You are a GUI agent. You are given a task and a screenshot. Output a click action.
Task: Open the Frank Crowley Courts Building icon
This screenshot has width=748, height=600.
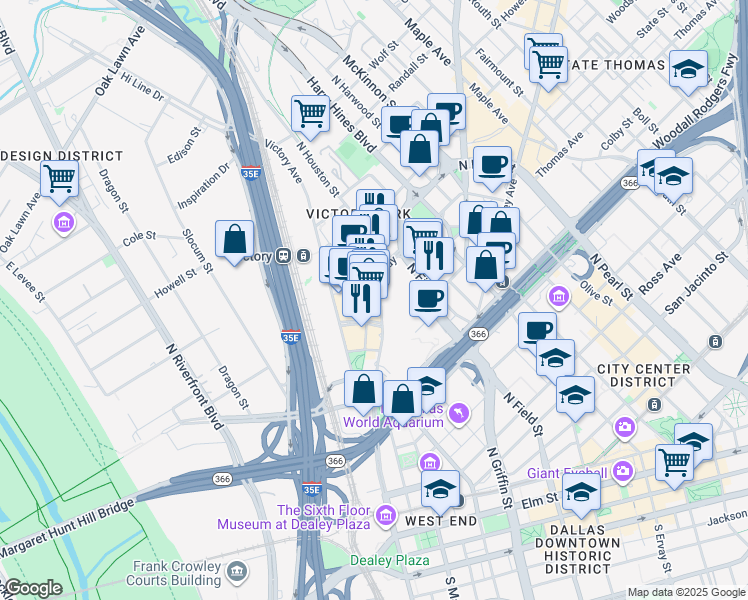point(237,572)
